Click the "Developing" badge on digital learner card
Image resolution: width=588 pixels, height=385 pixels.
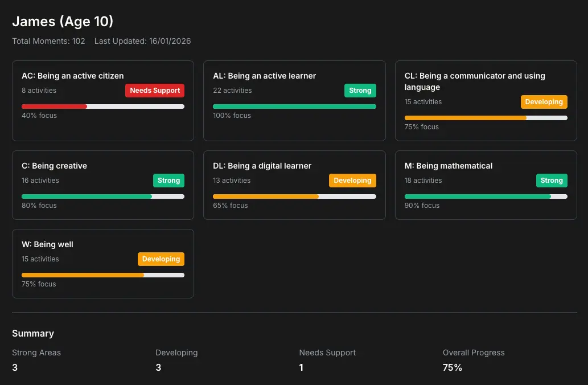click(x=352, y=180)
